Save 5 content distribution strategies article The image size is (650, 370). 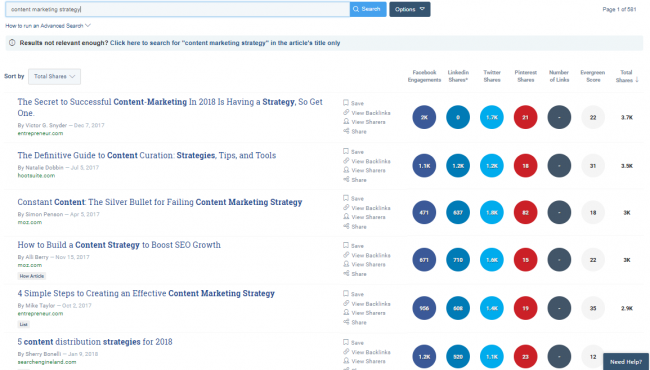[x=353, y=343]
